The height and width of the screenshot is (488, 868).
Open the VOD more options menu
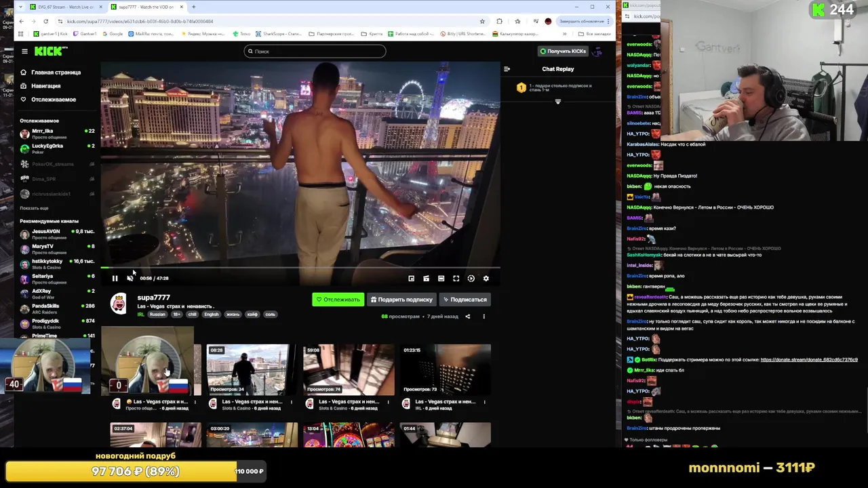pyautogui.click(x=484, y=317)
